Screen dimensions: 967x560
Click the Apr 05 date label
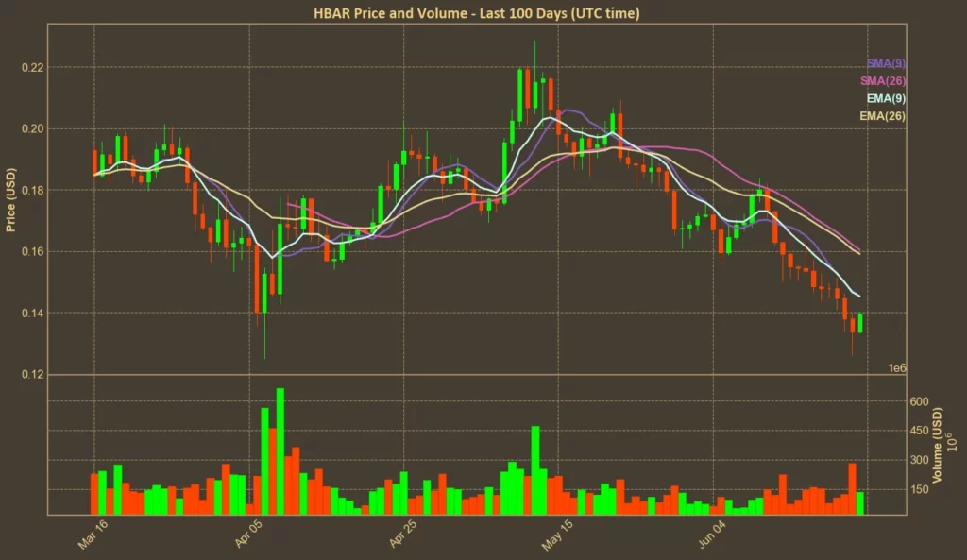point(248,535)
